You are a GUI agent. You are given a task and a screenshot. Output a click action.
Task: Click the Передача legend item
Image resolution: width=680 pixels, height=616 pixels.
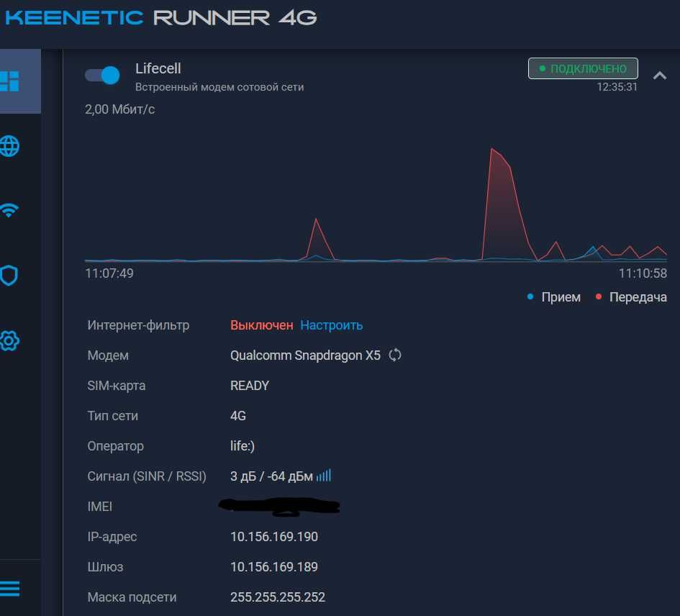coord(632,297)
